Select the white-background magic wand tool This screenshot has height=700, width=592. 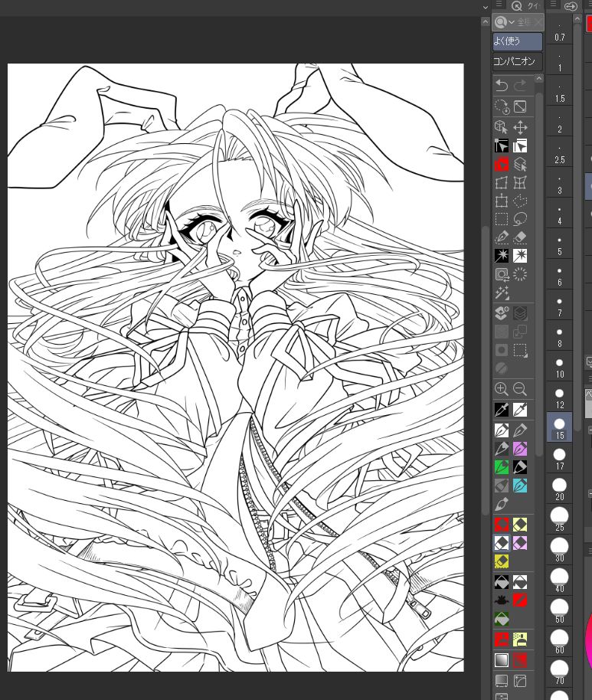click(520, 256)
